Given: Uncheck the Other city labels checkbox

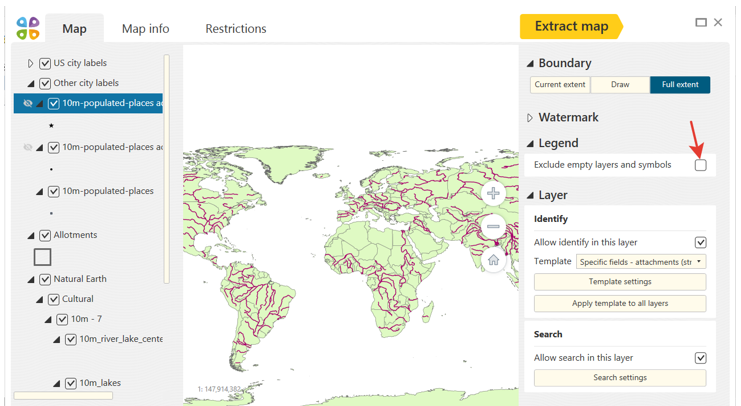Looking at the screenshot, I should [x=45, y=84].
